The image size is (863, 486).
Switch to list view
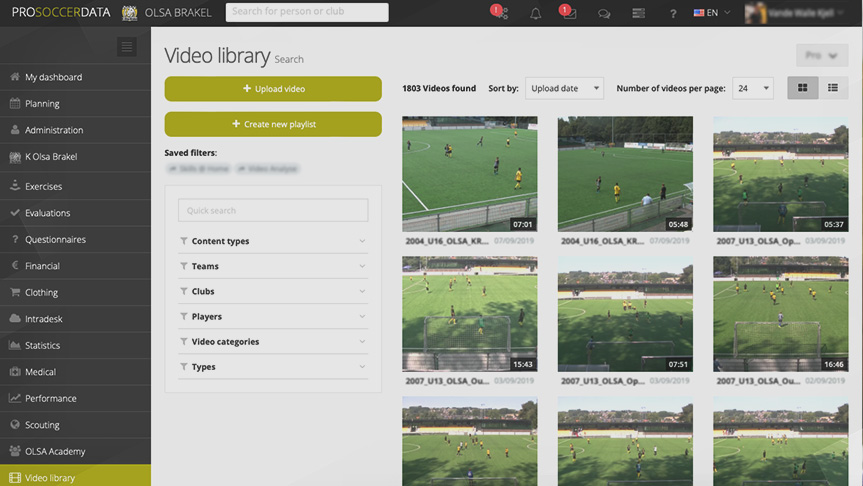[x=832, y=88]
